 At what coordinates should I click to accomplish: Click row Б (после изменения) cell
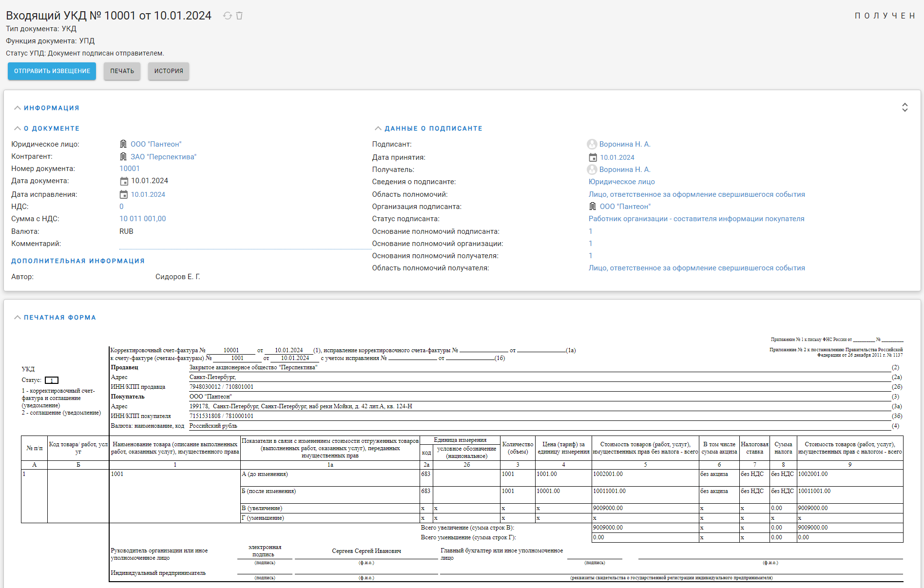(330, 495)
